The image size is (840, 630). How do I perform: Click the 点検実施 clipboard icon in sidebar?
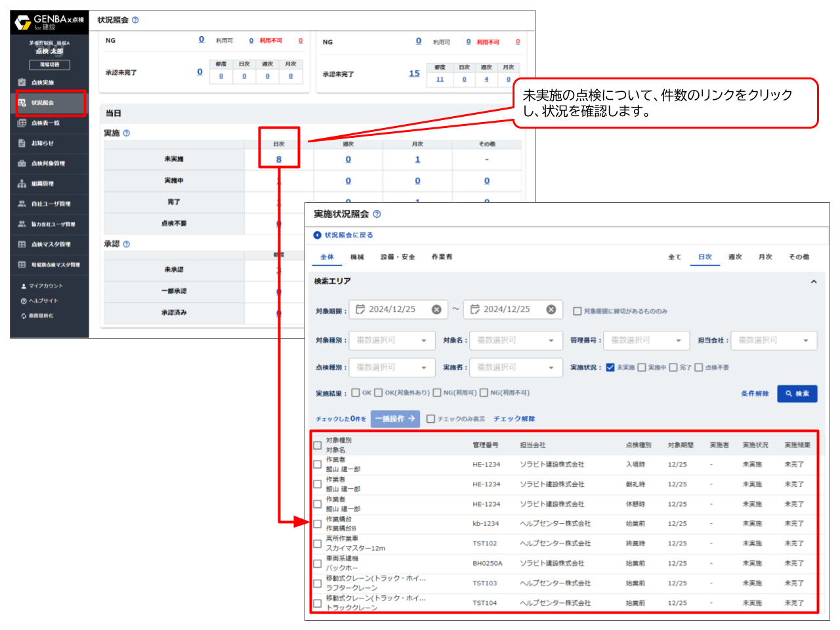[22, 83]
